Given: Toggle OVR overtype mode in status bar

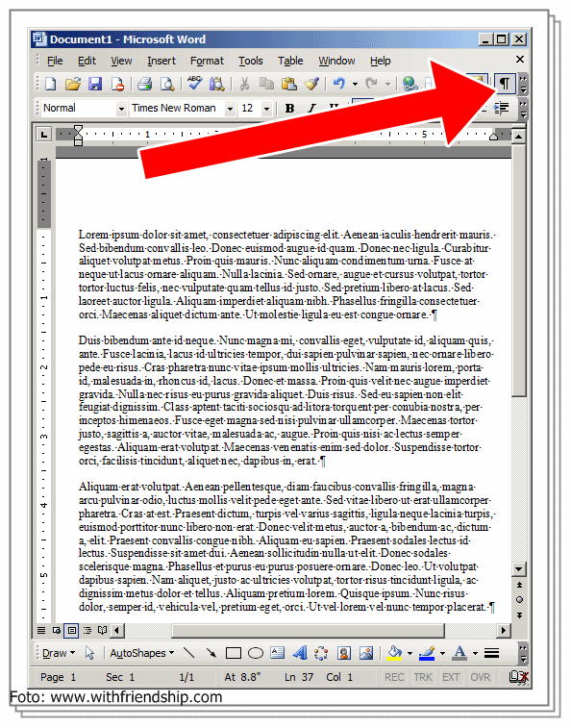Looking at the screenshot, I should pos(480,677).
